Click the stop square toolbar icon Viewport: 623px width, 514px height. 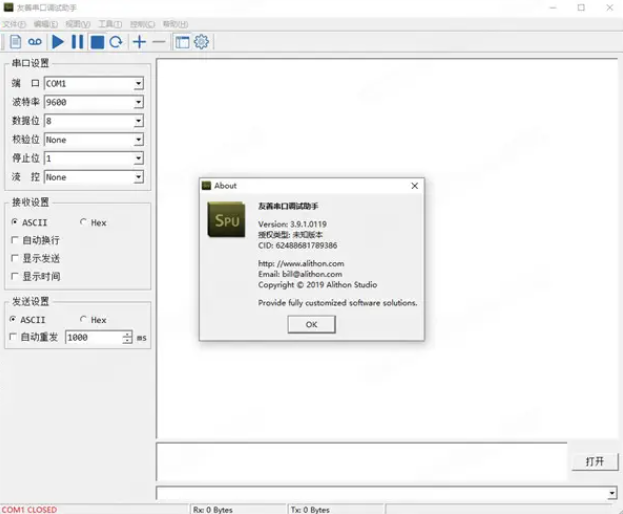point(97,42)
